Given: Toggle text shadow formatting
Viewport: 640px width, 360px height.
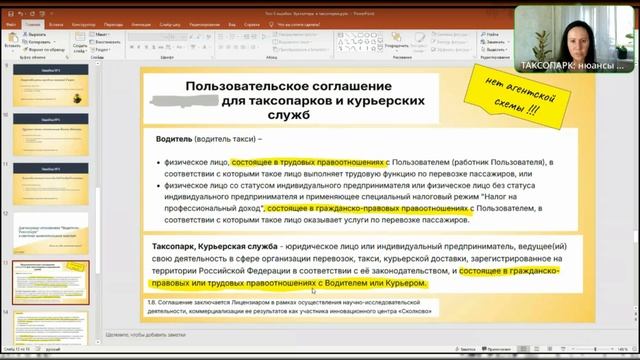Looking at the screenshot, I should click(154, 48).
